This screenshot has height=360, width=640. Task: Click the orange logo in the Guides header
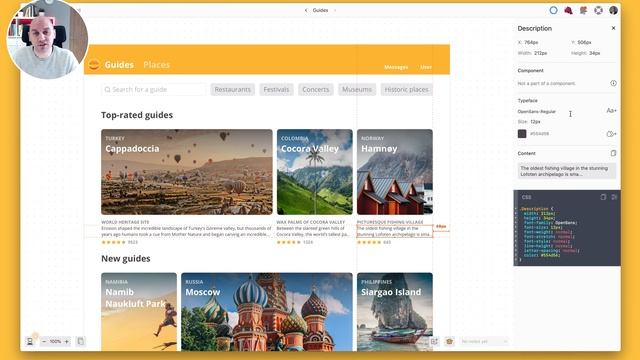[94, 64]
